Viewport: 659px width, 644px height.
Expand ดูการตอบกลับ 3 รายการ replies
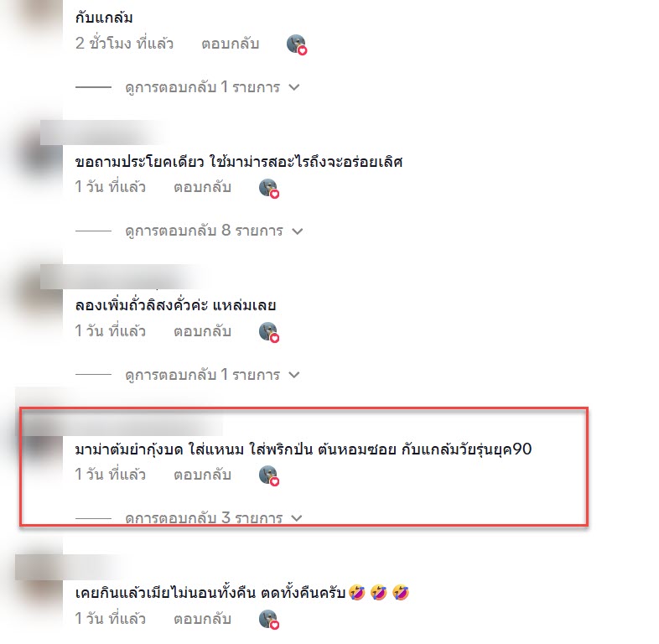(x=214, y=518)
